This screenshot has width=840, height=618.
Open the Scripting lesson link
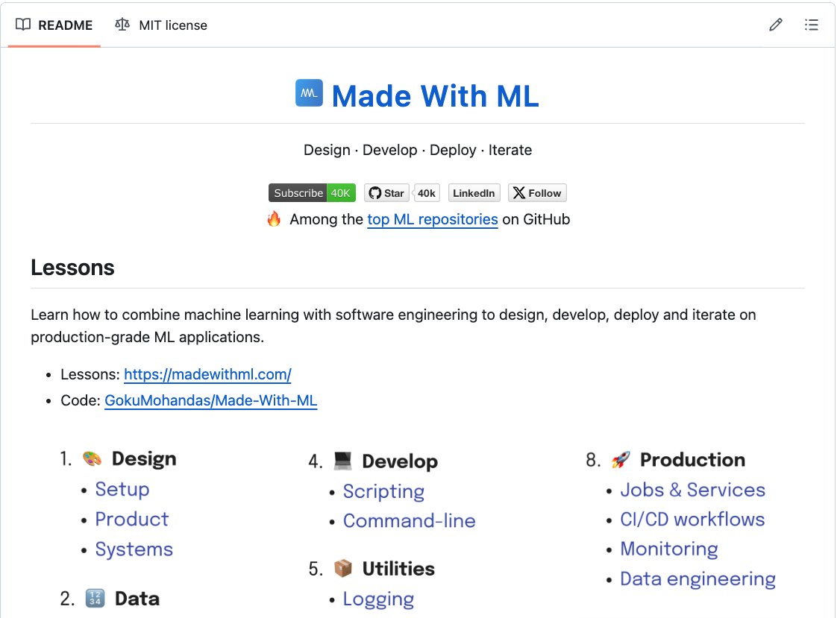coord(383,491)
